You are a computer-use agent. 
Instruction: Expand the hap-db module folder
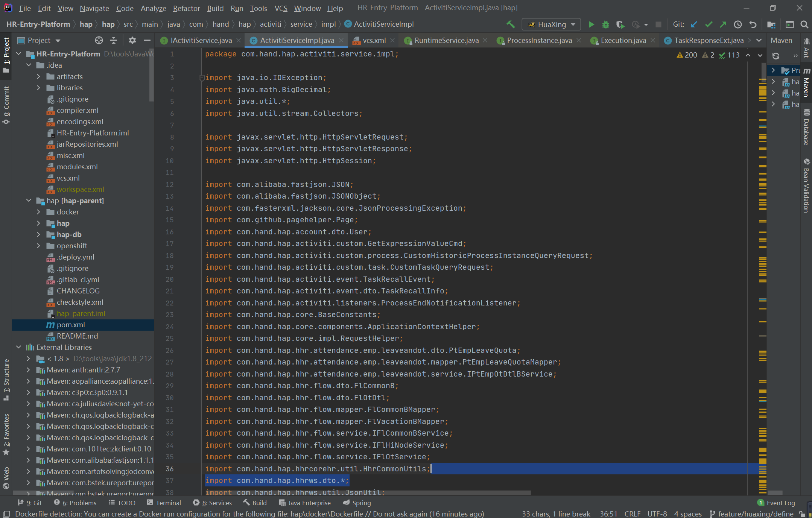(x=38, y=234)
